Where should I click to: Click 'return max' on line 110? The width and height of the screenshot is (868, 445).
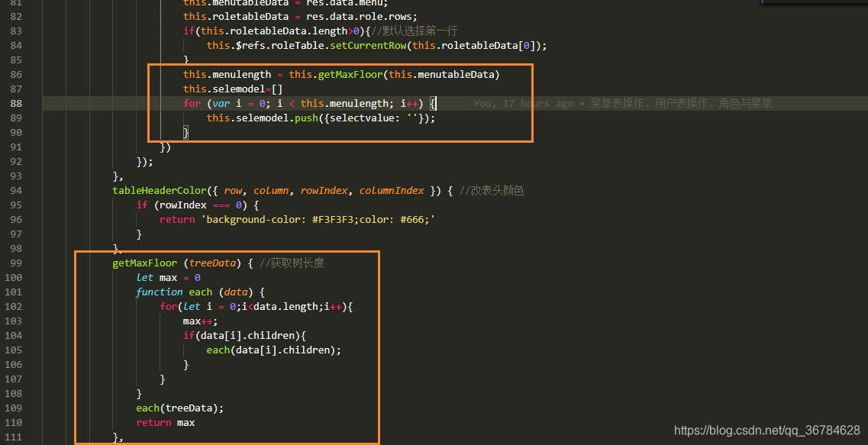pyautogui.click(x=166, y=423)
